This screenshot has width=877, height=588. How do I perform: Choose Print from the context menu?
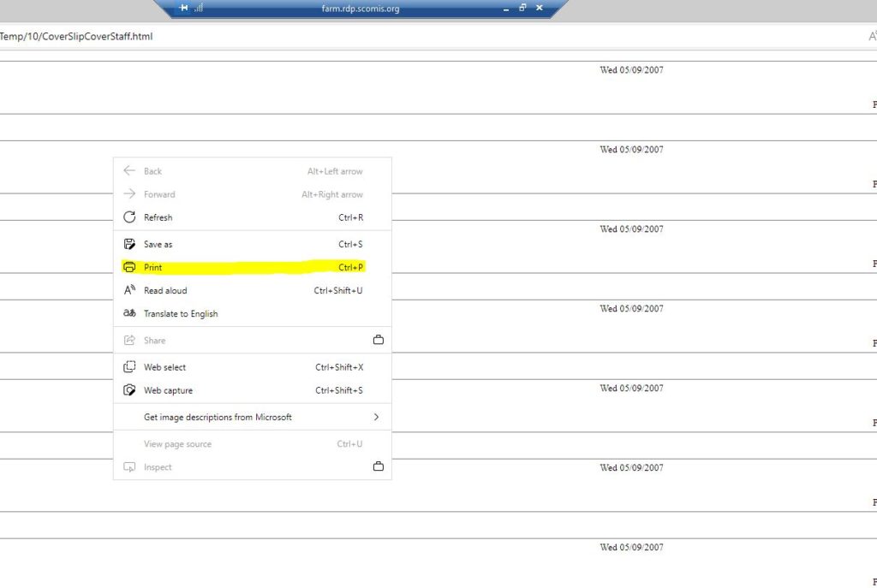coord(153,268)
